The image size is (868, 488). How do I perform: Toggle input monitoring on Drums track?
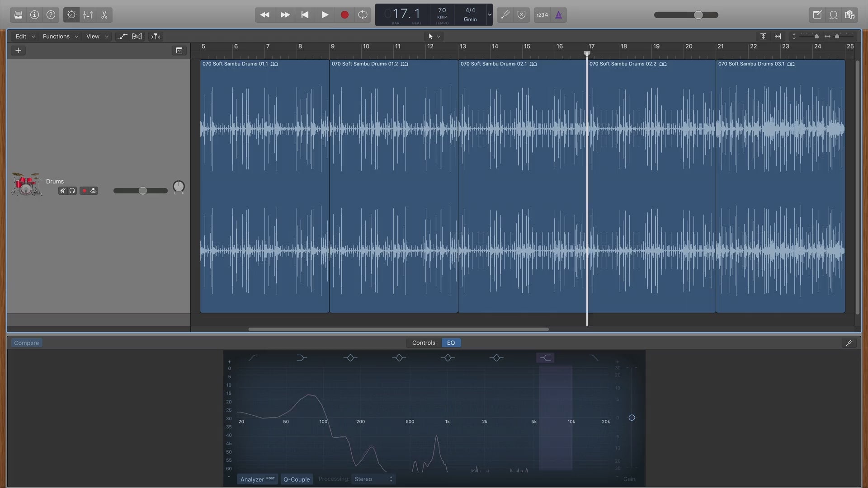tap(94, 191)
